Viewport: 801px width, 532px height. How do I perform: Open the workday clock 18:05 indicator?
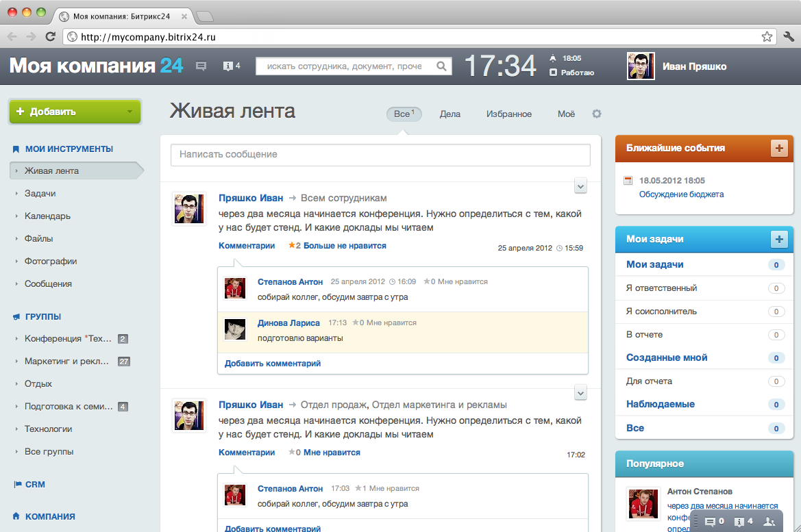coord(565,58)
